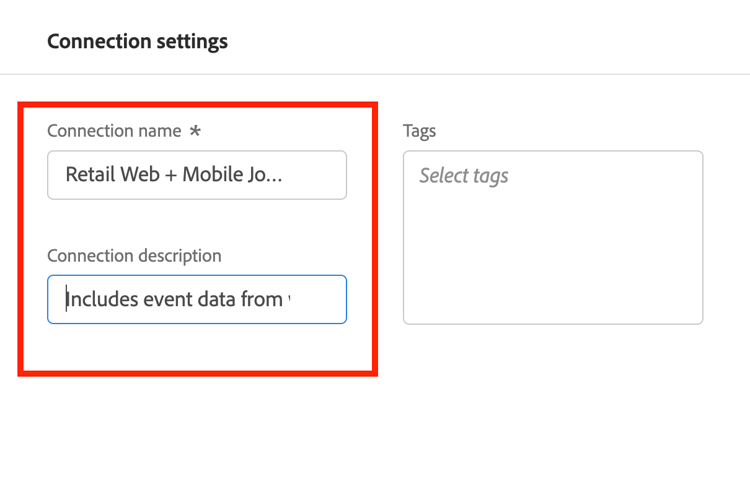Click the required asterisk beside Connection name
This screenshot has height=485, width=750.
coord(195,131)
